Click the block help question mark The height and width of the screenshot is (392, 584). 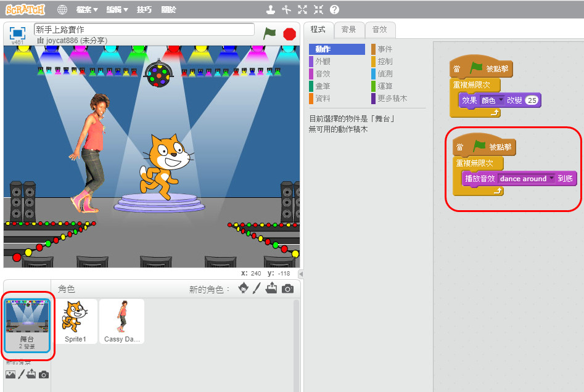point(334,9)
